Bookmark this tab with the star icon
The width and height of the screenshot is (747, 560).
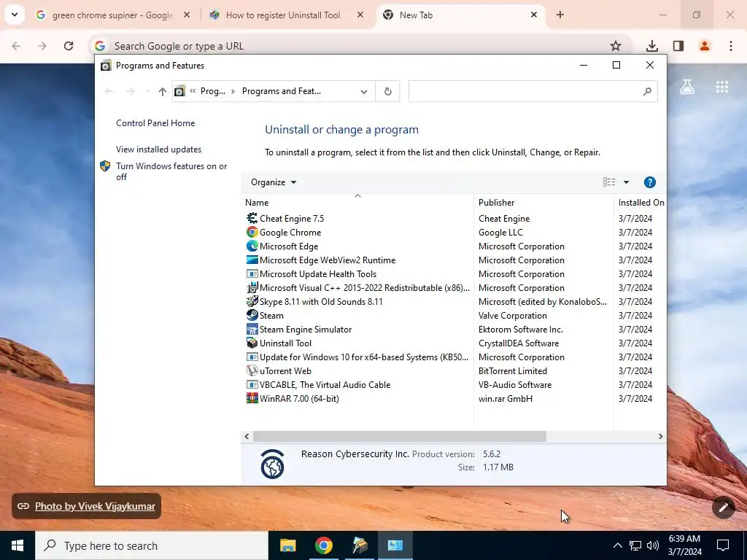tap(616, 46)
